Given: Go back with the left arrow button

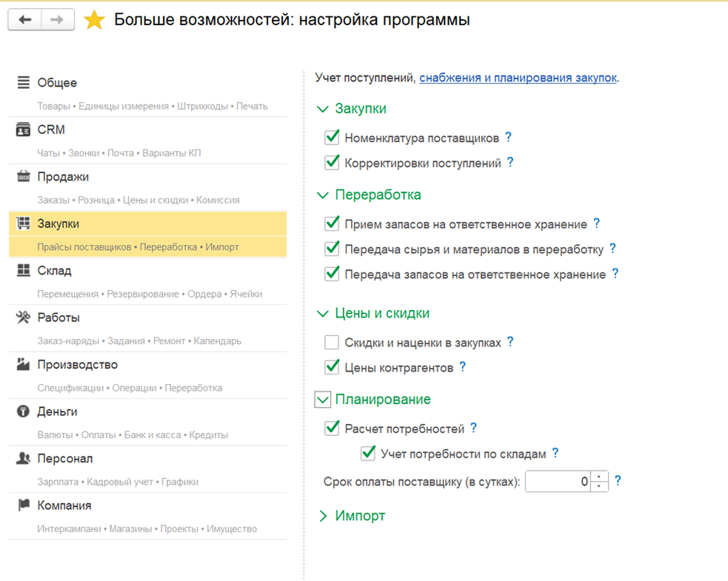Looking at the screenshot, I should (x=25, y=20).
